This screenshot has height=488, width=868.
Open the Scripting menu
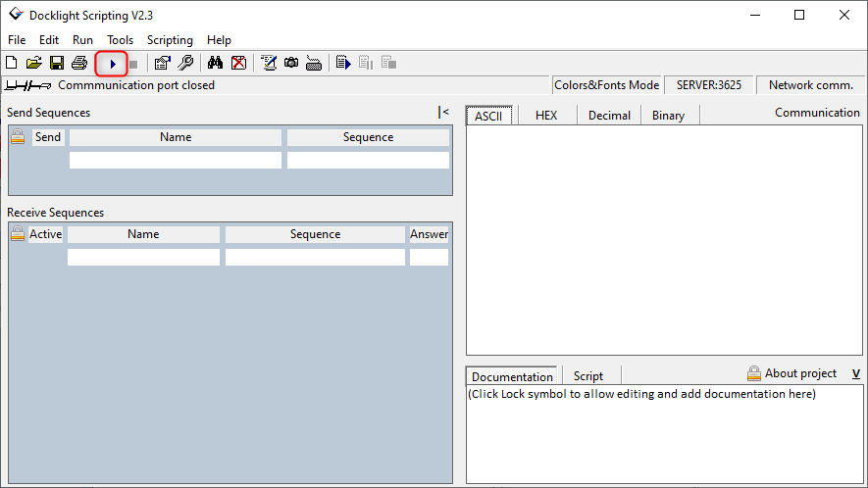coord(170,40)
